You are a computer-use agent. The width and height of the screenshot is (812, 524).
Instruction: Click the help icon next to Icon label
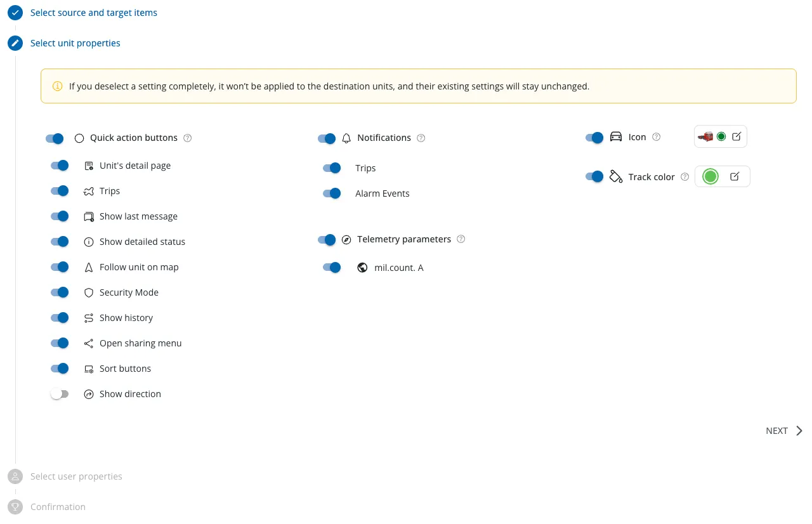(x=657, y=137)
